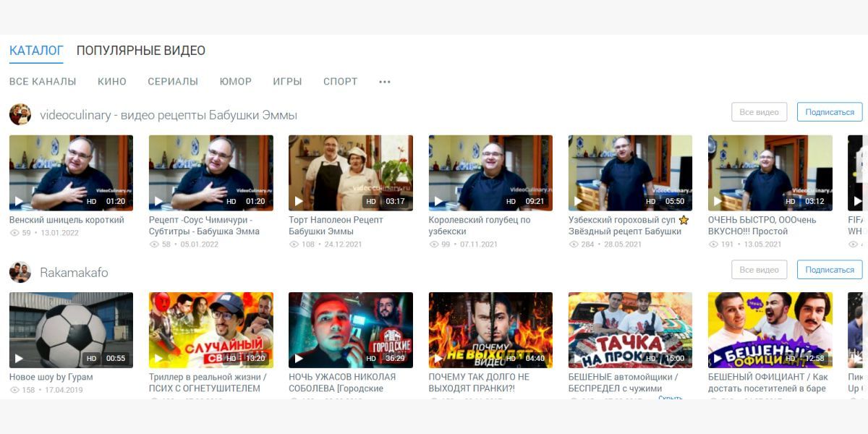Click Все видео for the videoculinary channel
This screenshot has height=434, width=868.
(759, 112)
